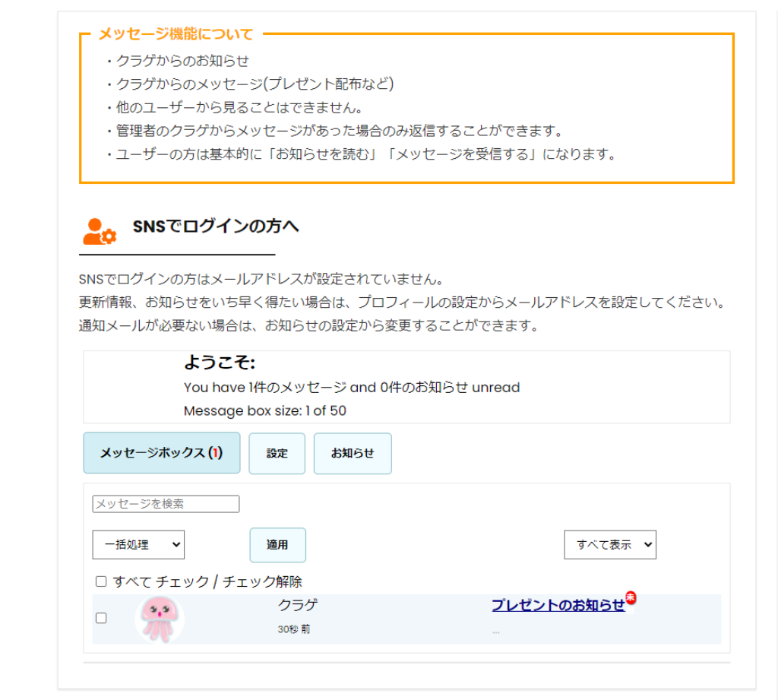This screenshot has width=778, height=700.
Task: Open the お知らせ tab
Action: tap(353, 454)
